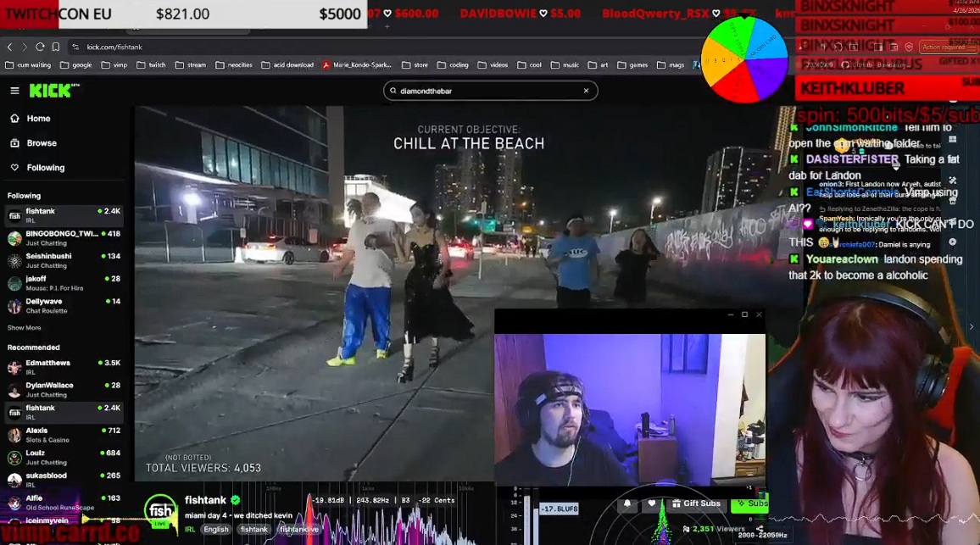Open Dellywave channel
Viewport: 980px width, 545px height.
click(x=64, y=306)
